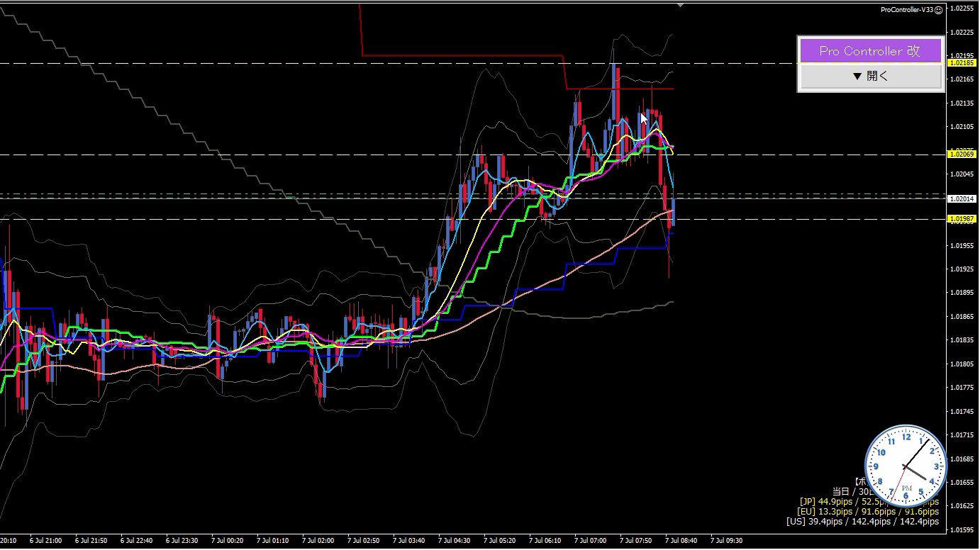Click the 7 Jul 09:30 time label
This screenshot has height=550, width=980.
click(726, 541)
